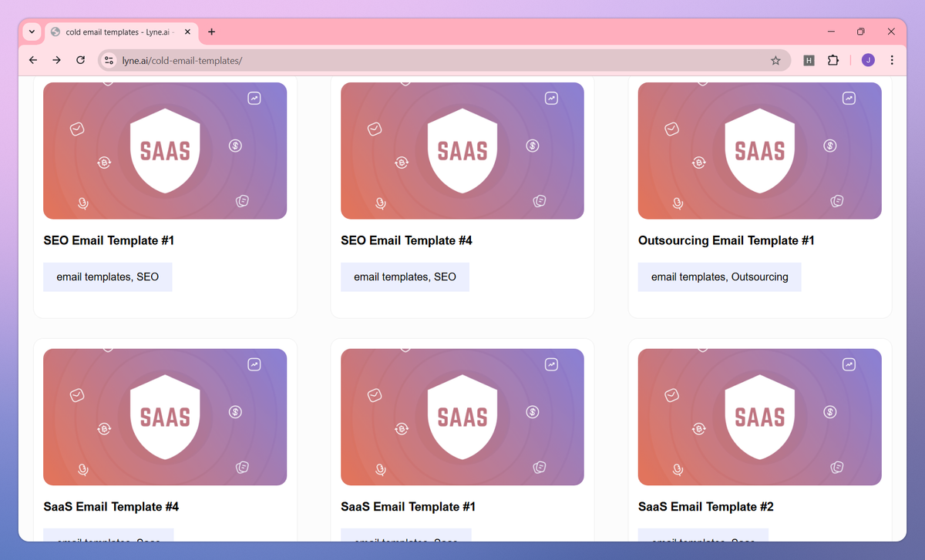The image size is (925, 560).
Task: Select the cold email templates tab
Action: tap(122, 32)
